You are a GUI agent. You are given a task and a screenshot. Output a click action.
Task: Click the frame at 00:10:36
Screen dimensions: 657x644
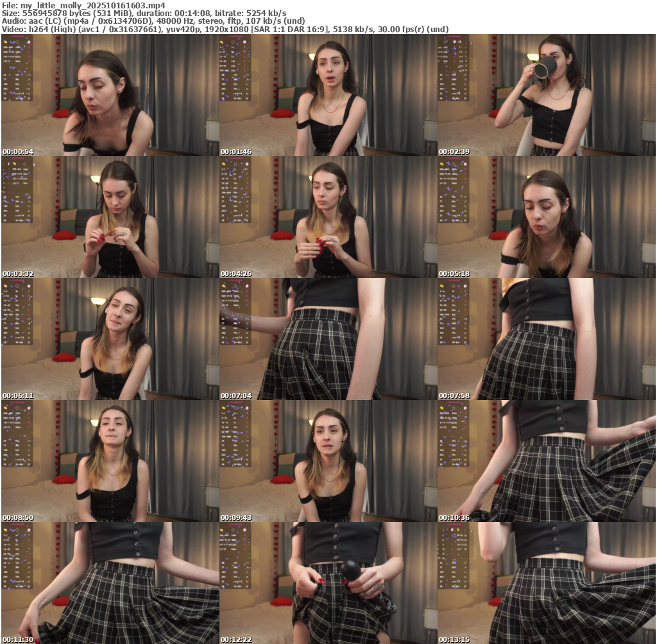point(546,461)
